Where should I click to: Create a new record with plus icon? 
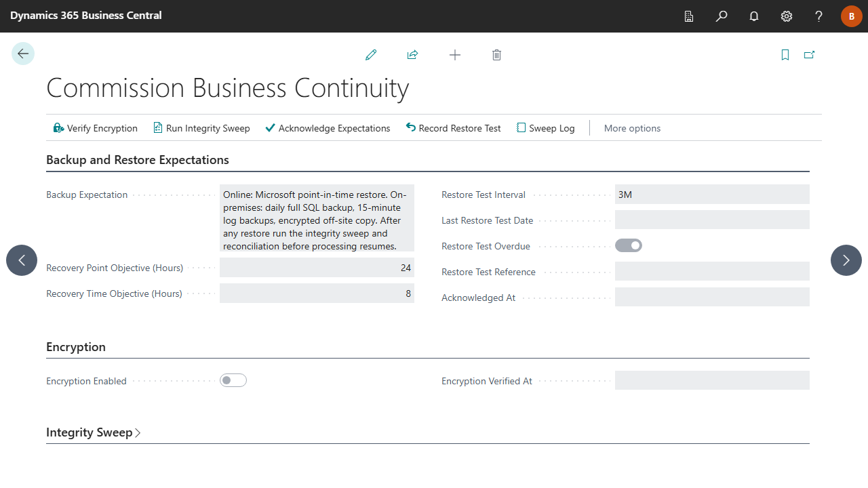(x=455, y=55)
